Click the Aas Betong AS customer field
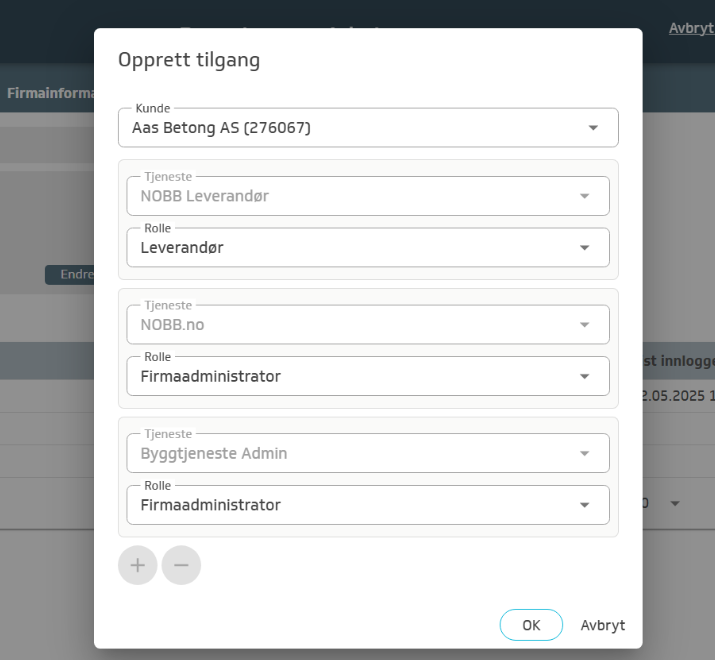 point(350,128)
